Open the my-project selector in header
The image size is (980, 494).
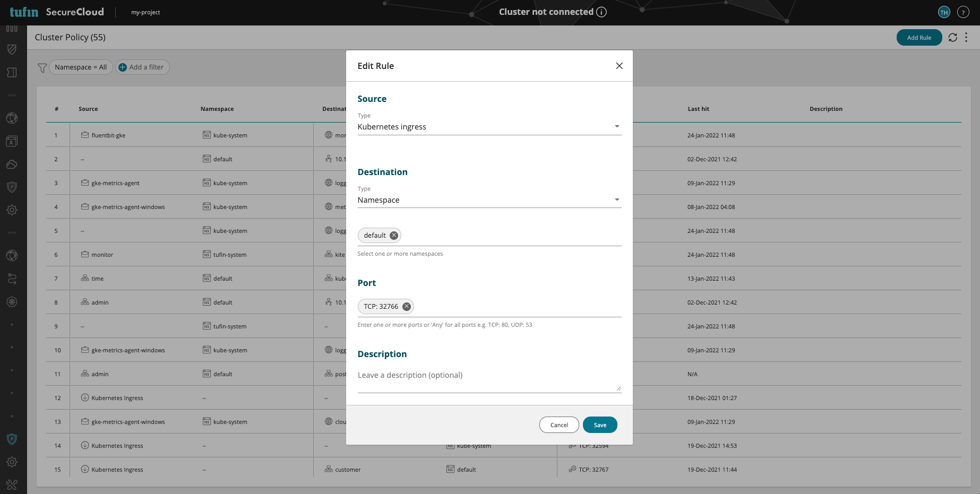pyautogui.click(x=145, y=12)
